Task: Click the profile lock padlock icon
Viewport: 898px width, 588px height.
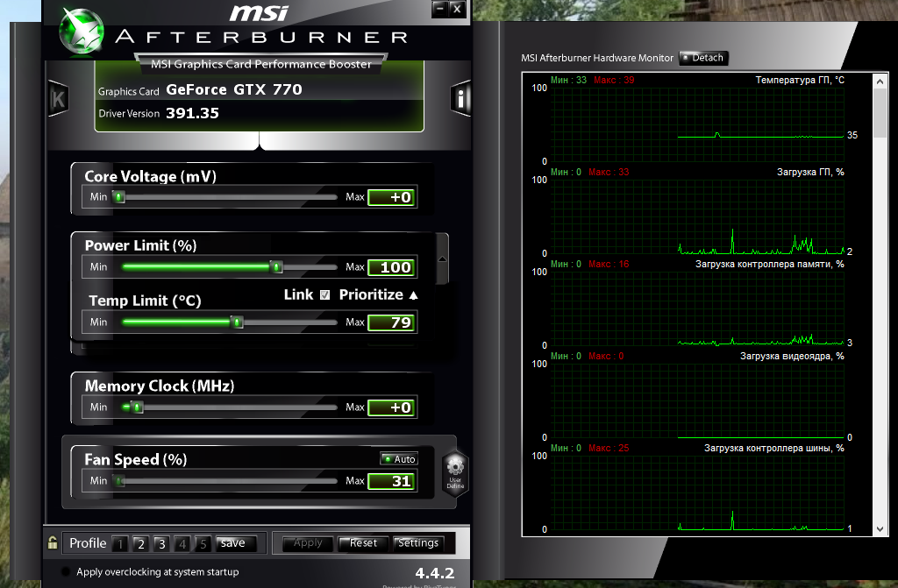Action: coord(53,542)
